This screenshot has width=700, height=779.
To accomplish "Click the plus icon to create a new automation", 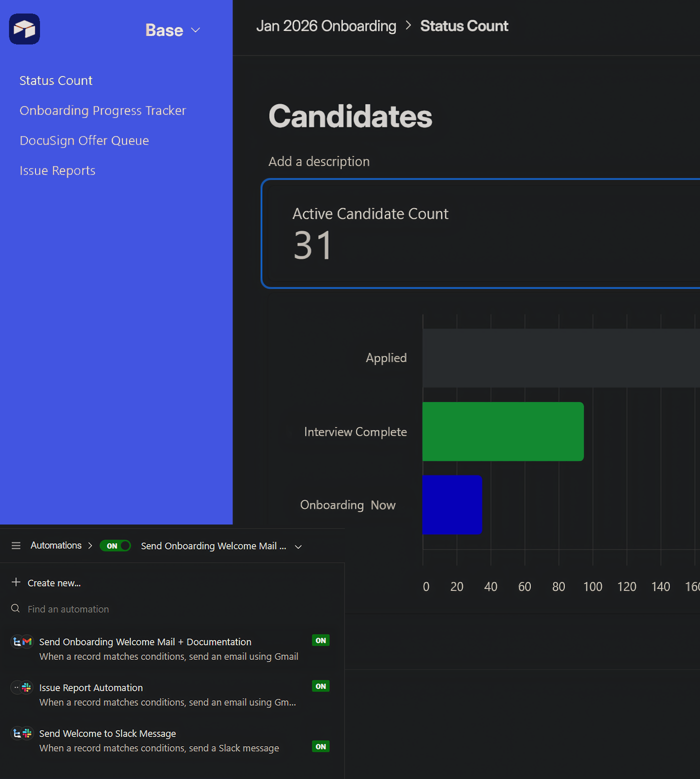I will [15, 582].
